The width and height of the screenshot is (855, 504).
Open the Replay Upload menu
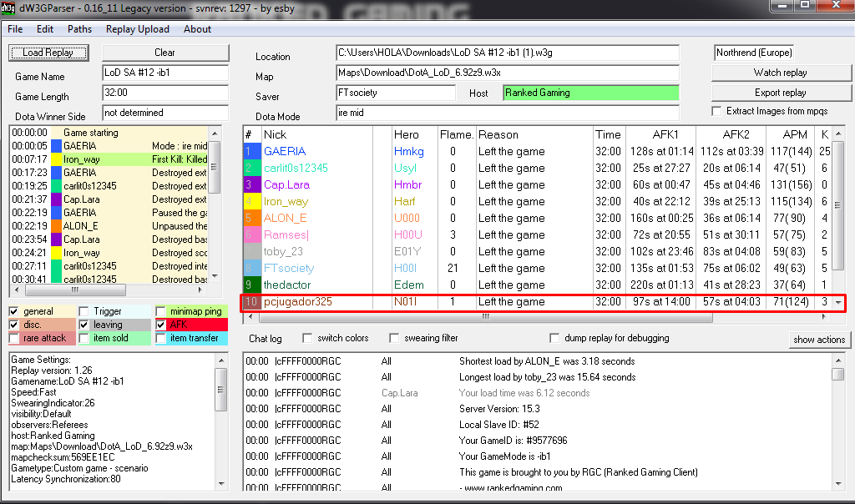pos(138,29)
